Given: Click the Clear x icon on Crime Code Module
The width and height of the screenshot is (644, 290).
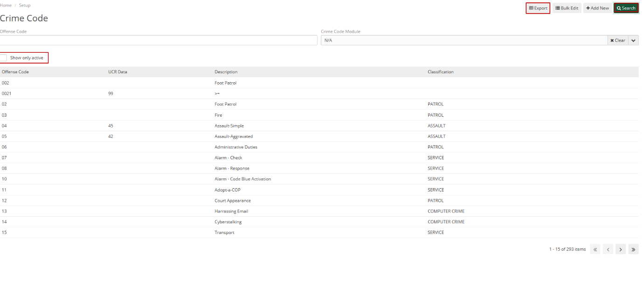Looking at the screenshot, I should coord(612,40).
